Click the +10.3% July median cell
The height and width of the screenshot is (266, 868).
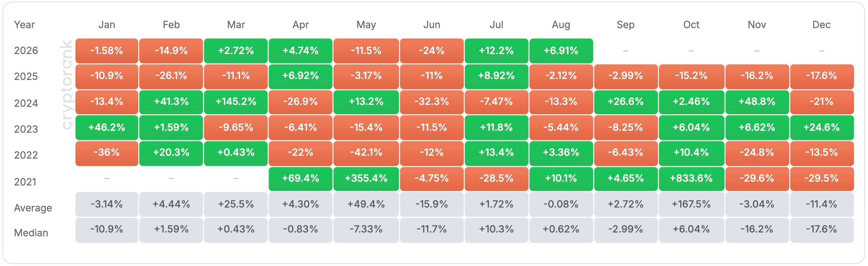click(496, 230)
